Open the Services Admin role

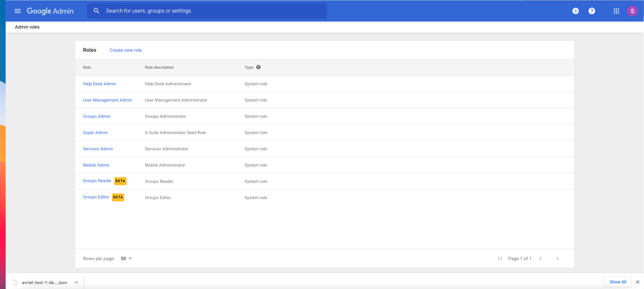[98, 149]
